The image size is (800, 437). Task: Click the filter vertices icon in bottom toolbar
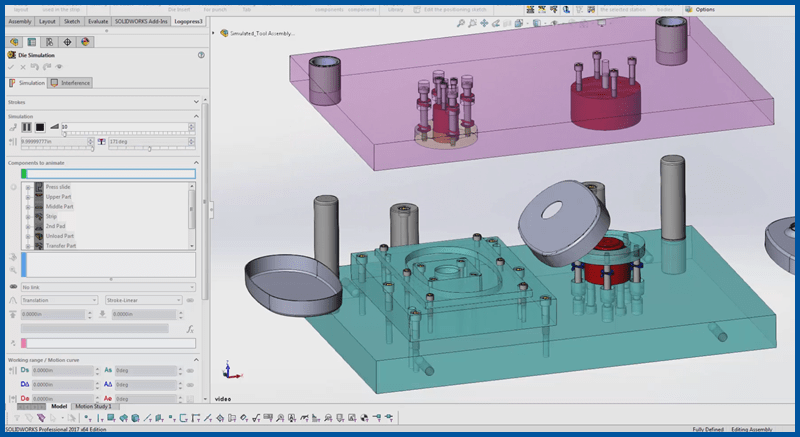coord(88,418)
